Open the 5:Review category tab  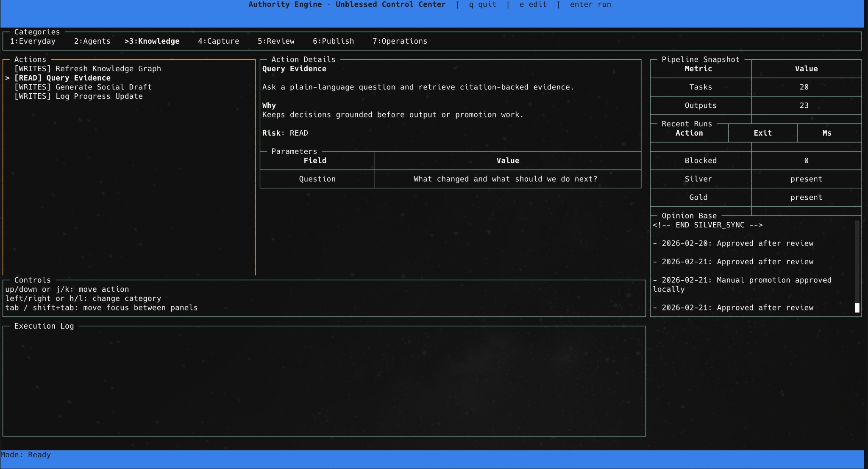[276, 41]
